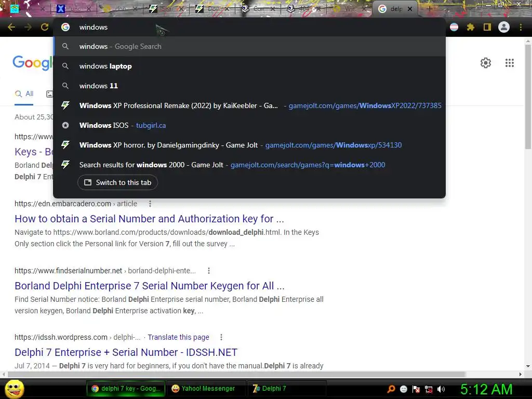Open Delphi 7 from the taskbar
532x399 pixels.
coord(286,389)
